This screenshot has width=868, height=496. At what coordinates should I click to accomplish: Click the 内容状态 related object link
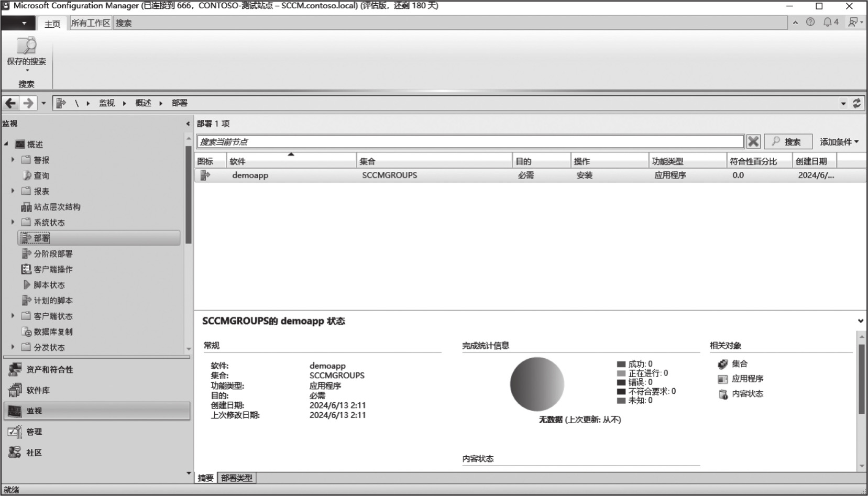point(748,394)
